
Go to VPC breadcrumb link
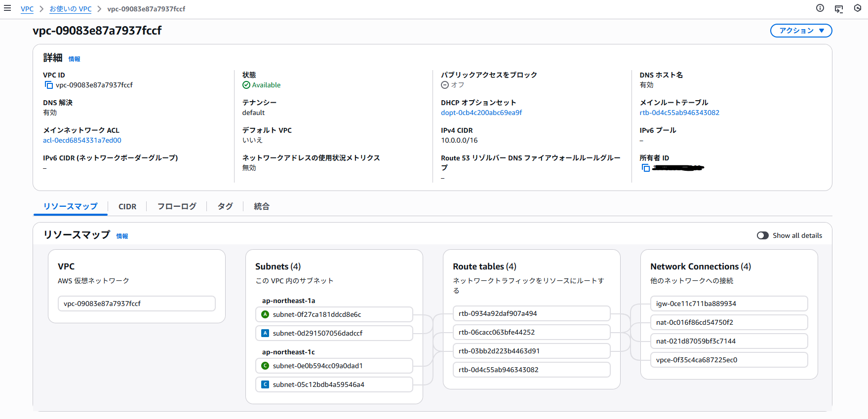(27, 9)
